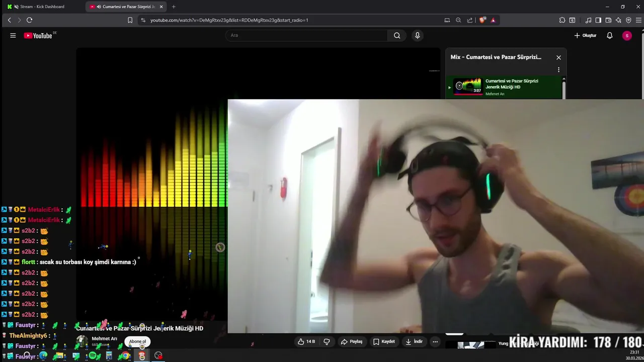Viewport: 644px width, 362px height.
Task: Reload the current YouTube page
Action: coord(29,20)
